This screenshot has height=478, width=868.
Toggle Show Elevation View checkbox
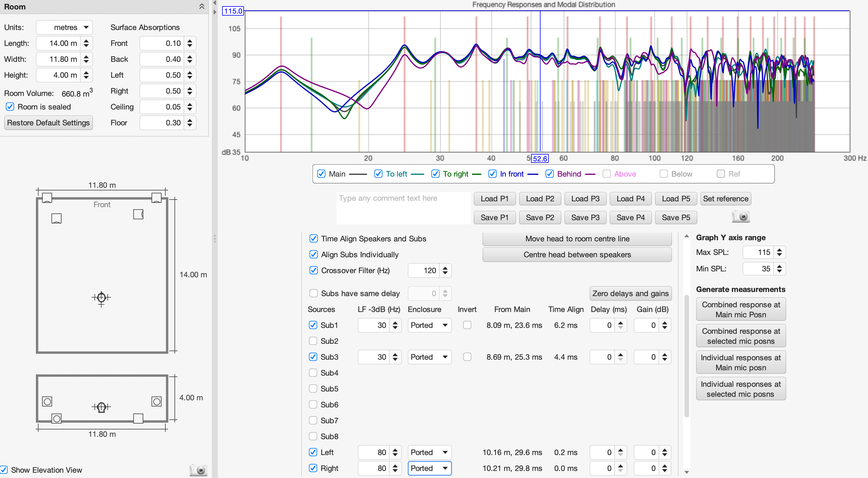point(4,469)
